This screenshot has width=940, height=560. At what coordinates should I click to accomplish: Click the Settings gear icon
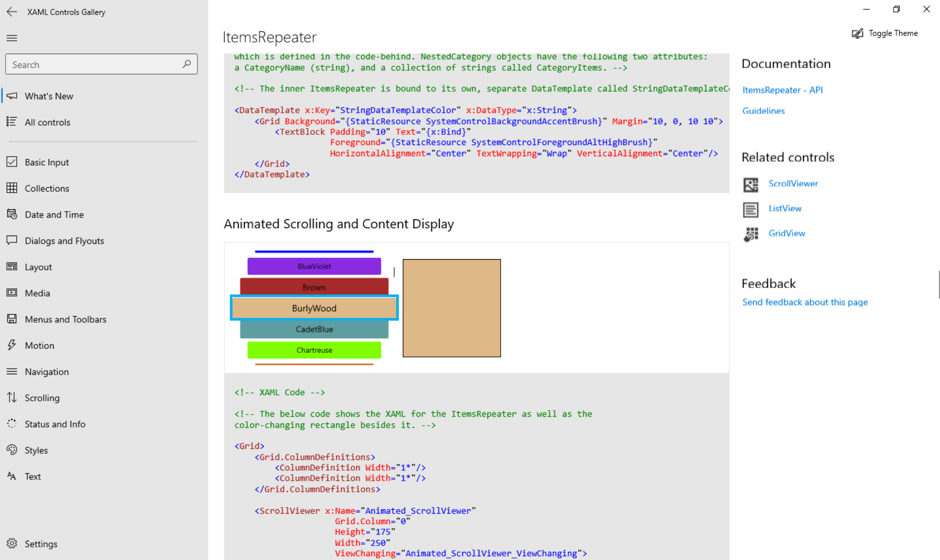tap(12, 543)
